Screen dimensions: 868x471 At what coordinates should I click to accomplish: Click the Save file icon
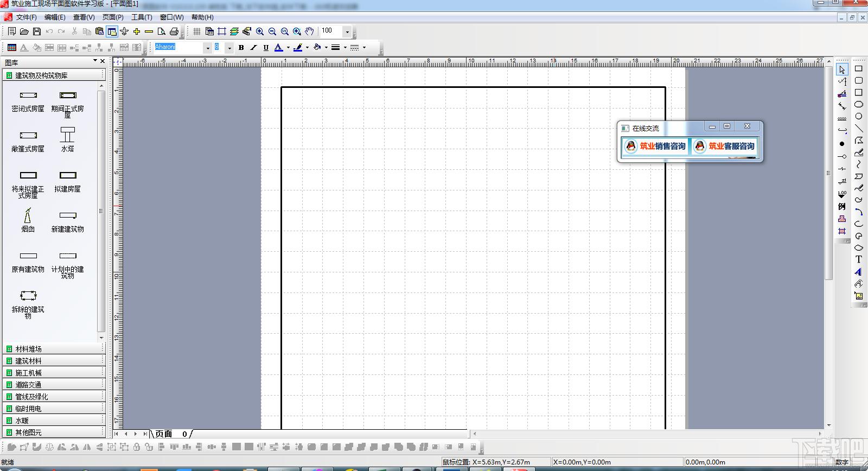[x=37, y=31]
